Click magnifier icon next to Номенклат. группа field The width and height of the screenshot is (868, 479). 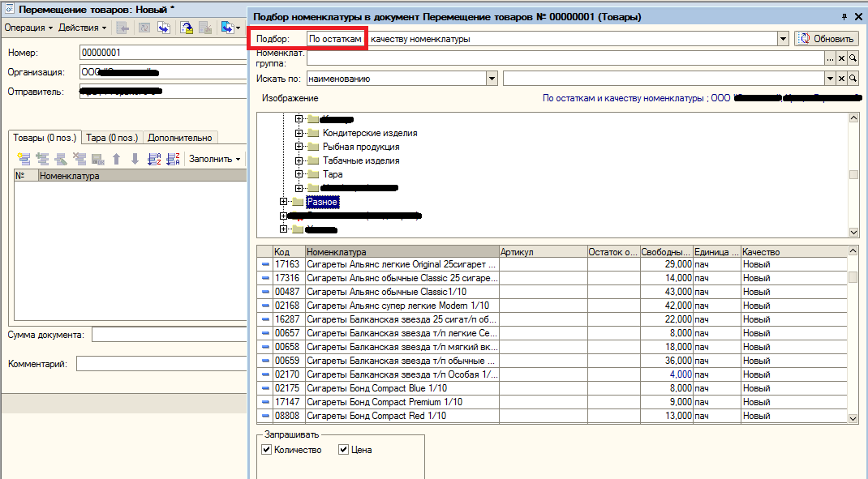click(853, 58)
